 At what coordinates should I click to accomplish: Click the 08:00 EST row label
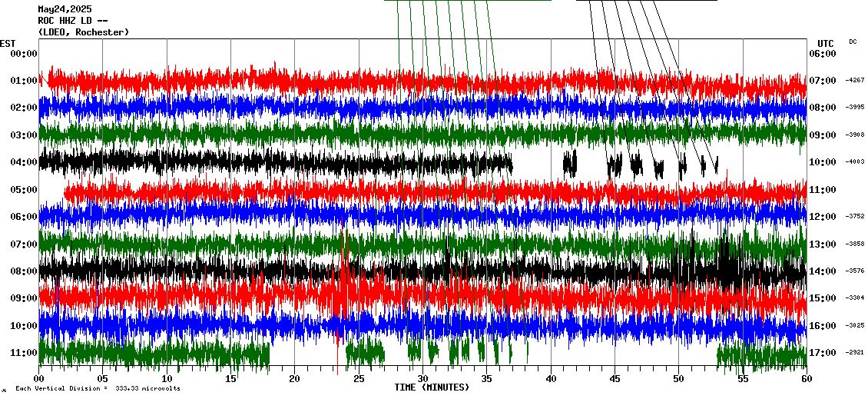(x=25, y=271)
